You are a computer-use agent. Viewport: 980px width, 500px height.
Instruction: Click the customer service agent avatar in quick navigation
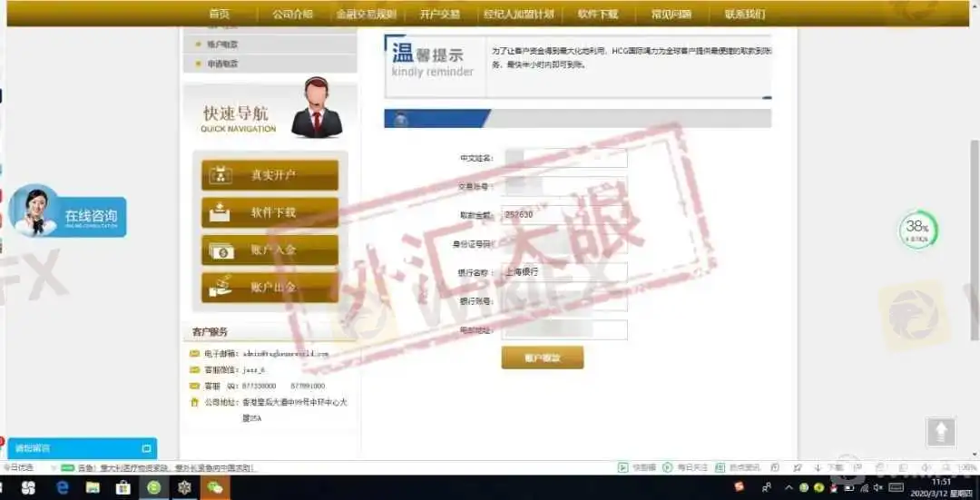coord(317,107)
